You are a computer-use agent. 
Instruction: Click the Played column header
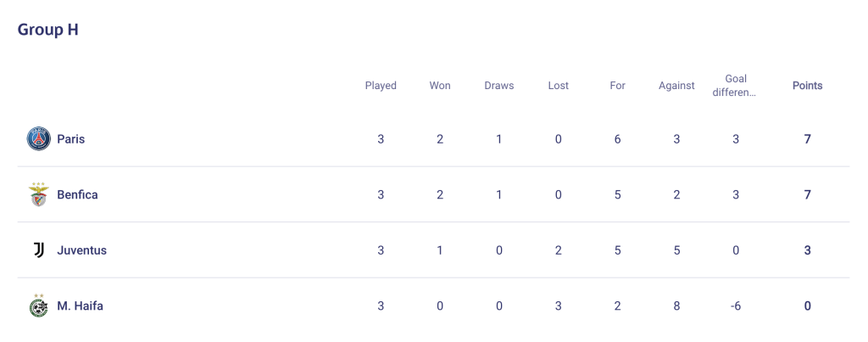point(381,86)
